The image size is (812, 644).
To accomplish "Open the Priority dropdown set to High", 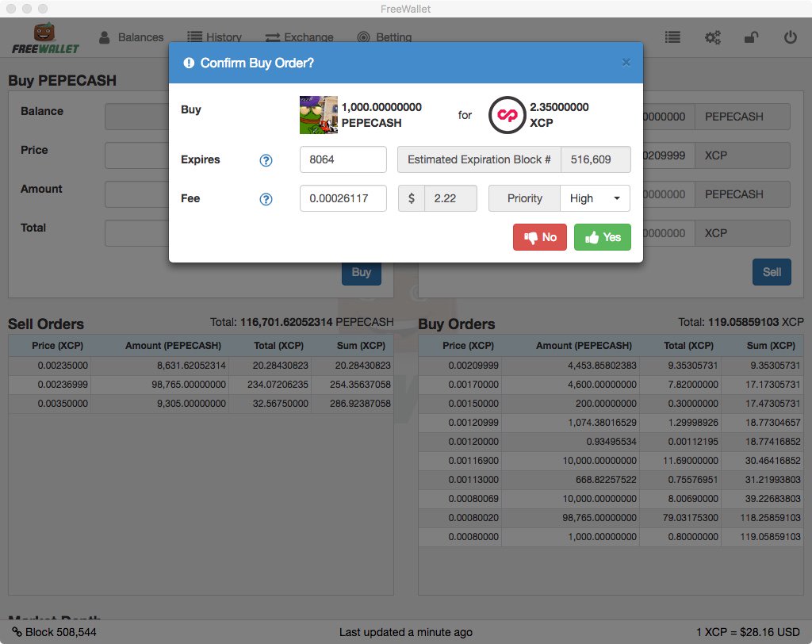I will (595, 198).
